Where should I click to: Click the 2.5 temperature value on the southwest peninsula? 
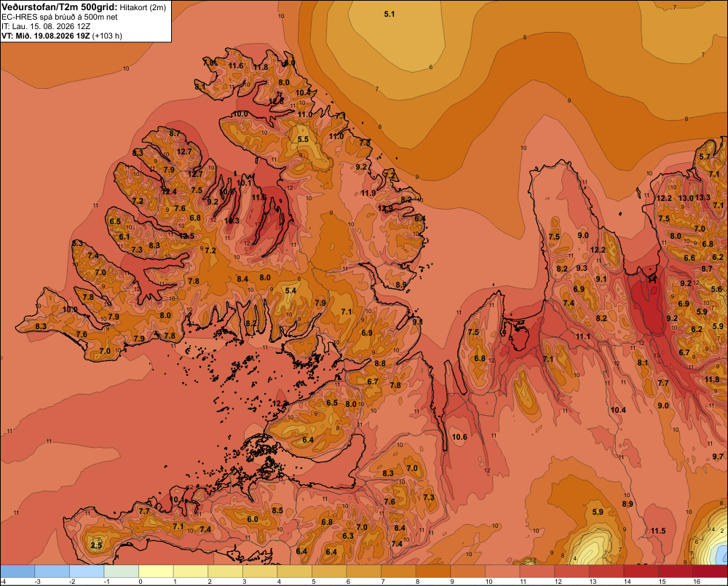(x=96, y=545)
